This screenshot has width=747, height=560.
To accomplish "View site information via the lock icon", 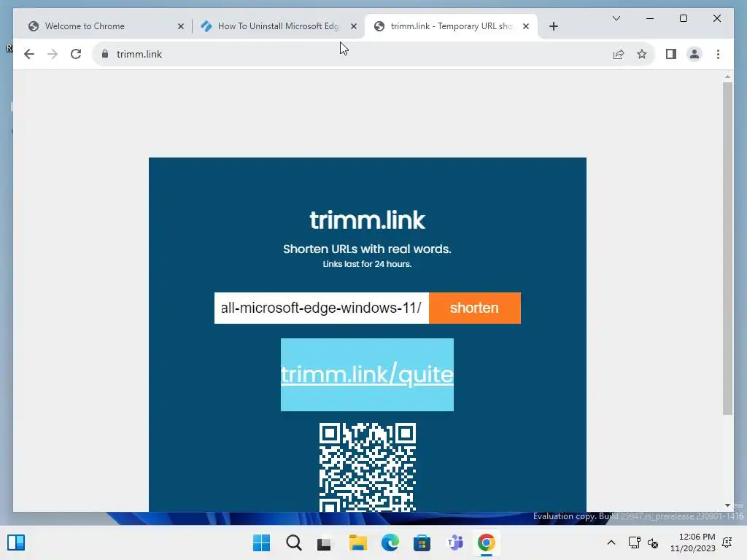I will (105, 54).
